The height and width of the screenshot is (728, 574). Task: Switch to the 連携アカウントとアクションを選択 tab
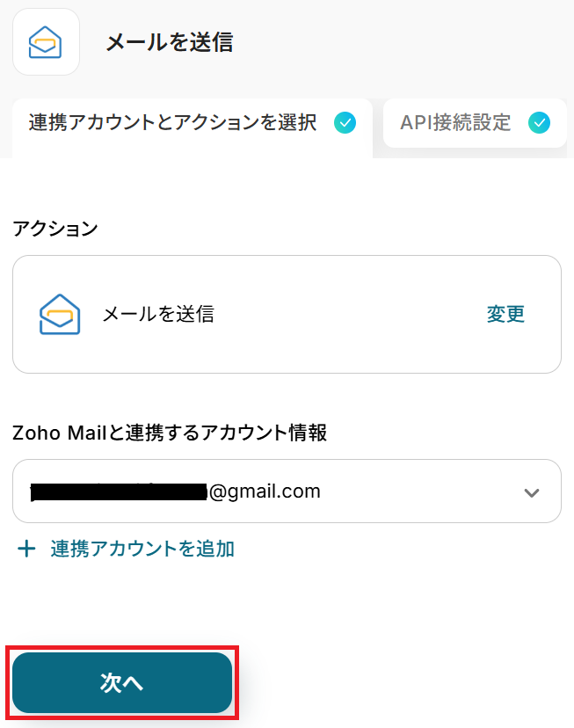pos(172,123)
